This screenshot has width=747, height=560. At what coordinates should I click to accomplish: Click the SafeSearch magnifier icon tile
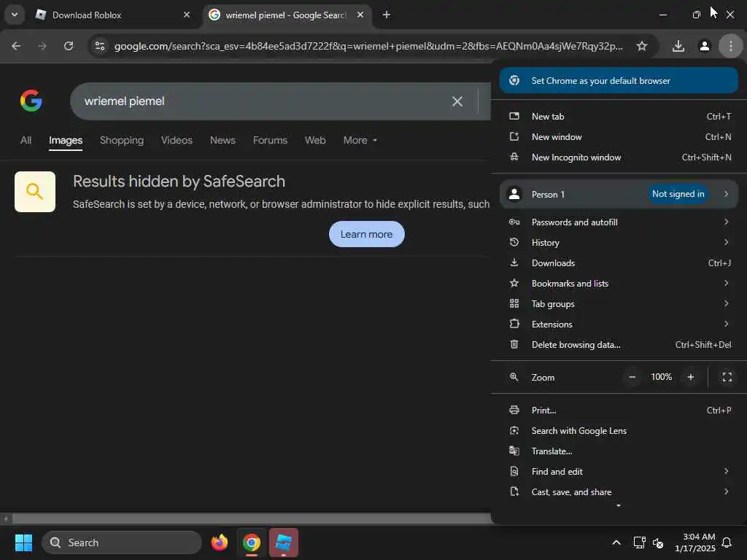pyautogui.click(x=35, y=192)
